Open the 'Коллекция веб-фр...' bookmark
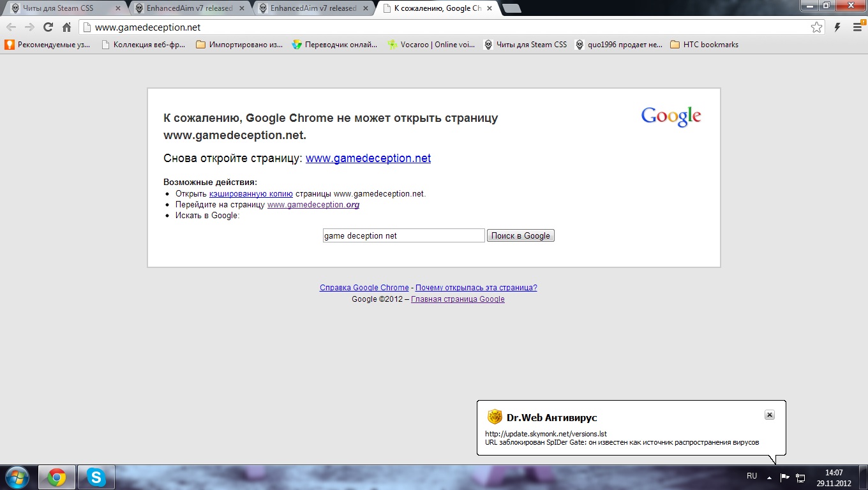This screenshot has height=490, width=868. point(144,45)
